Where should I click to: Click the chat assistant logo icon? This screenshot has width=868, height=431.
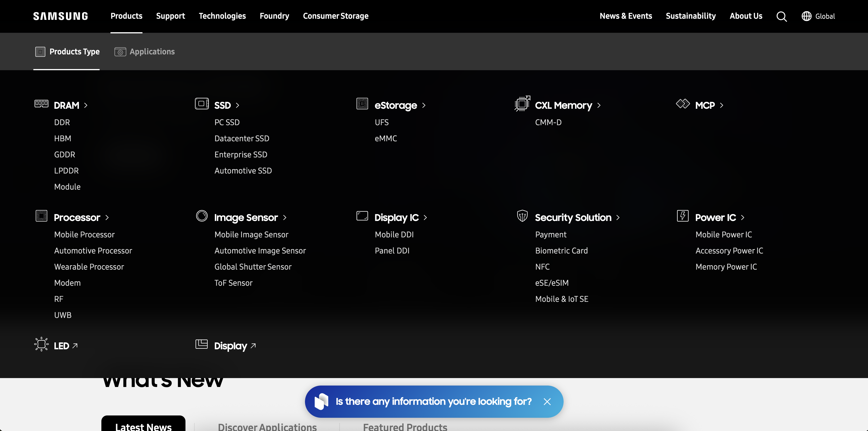point(321,401)
